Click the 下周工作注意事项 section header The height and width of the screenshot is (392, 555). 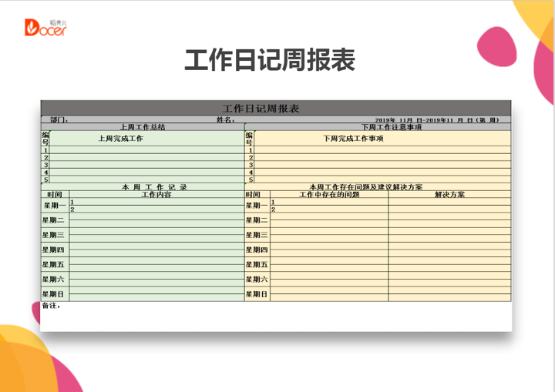pyautogui.click(x=392, y=127)
